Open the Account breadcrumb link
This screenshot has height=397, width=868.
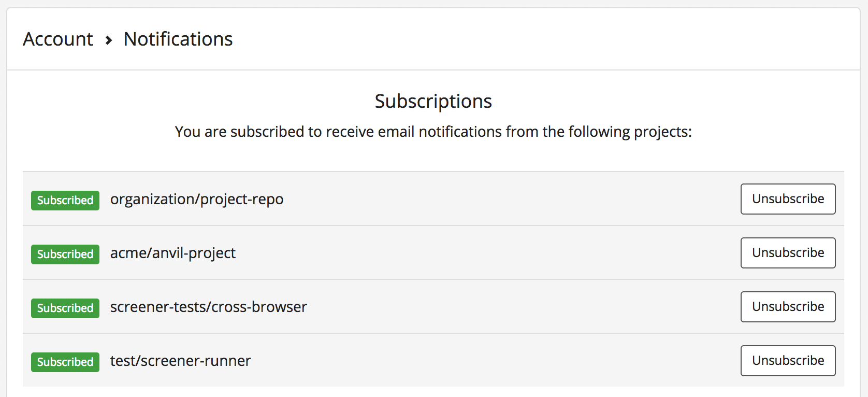pos(57,39)
